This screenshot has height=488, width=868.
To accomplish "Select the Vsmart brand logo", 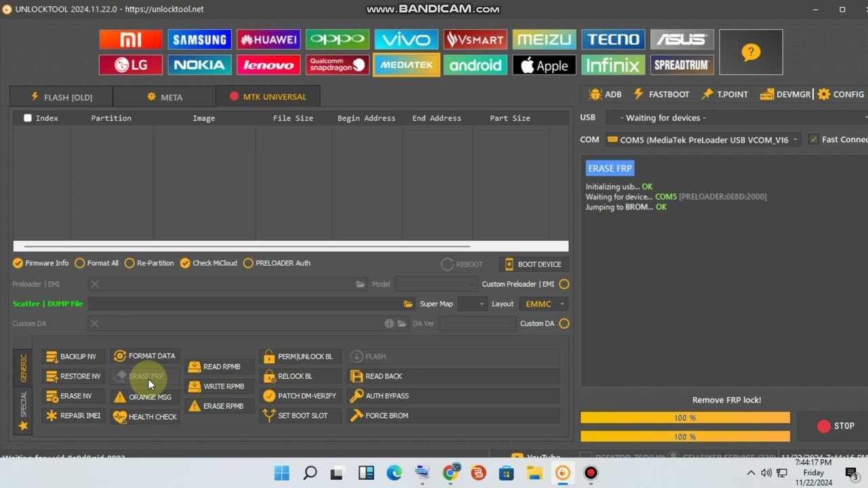I will pos(475,39).
